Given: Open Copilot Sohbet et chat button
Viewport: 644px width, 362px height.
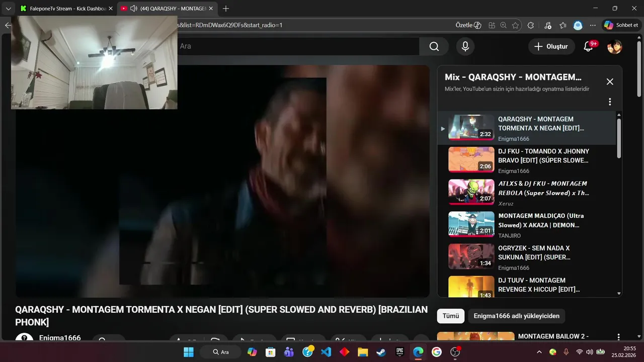Looking at the screenshot, I should (x=621, y=25).
